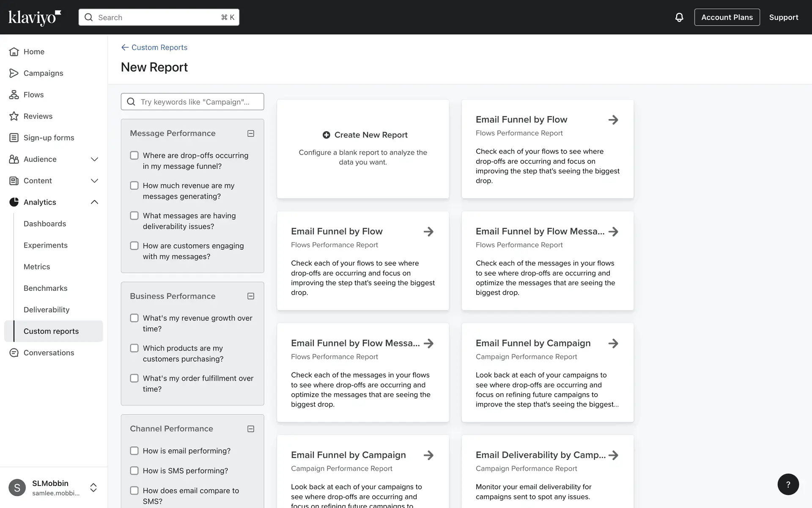Image resolution: width=812 pixels, height=508 pixels.
Task: Click the Conversations chat icon
Action: pyautogui.click(x=14, y=353)
